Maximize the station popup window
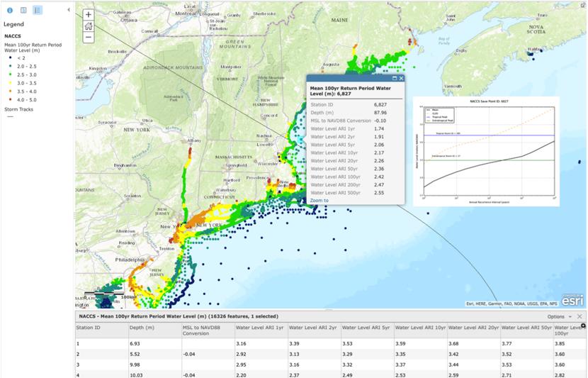 tap(394, 79)
